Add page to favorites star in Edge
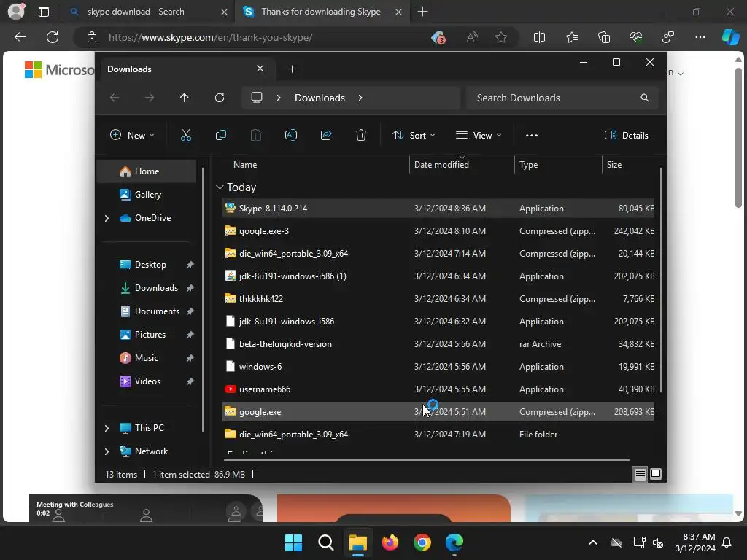This screenshot has width=747, height=560. (x=500, y=37)
